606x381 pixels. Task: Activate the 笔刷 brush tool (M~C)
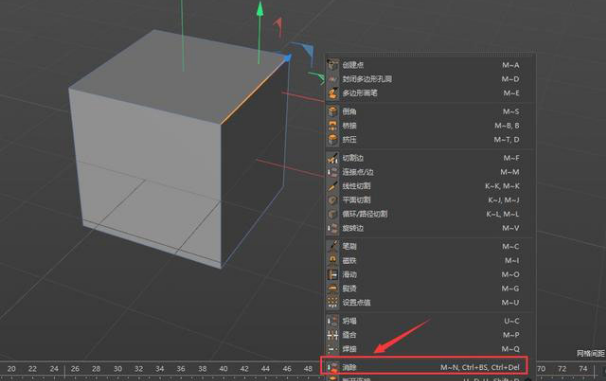430,246
